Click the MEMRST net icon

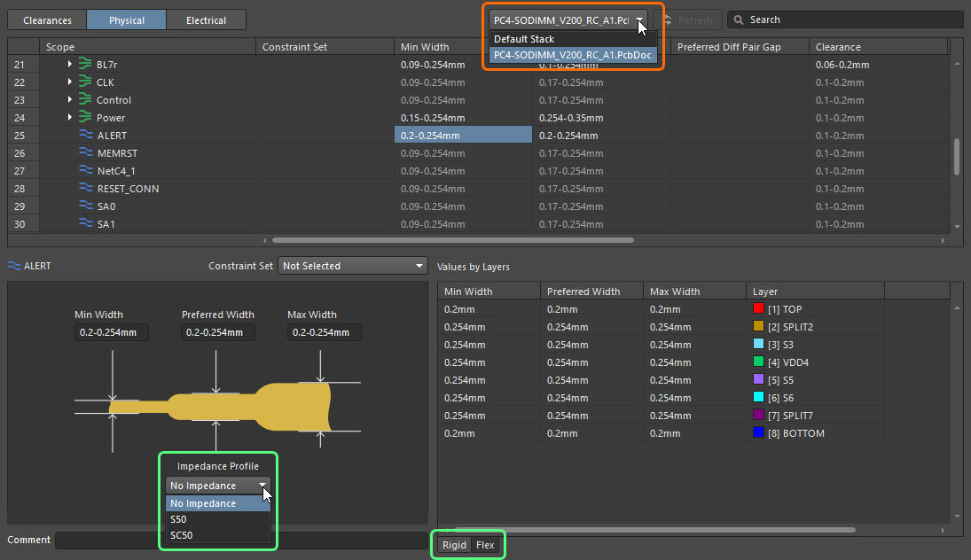[x=86, y=153]
